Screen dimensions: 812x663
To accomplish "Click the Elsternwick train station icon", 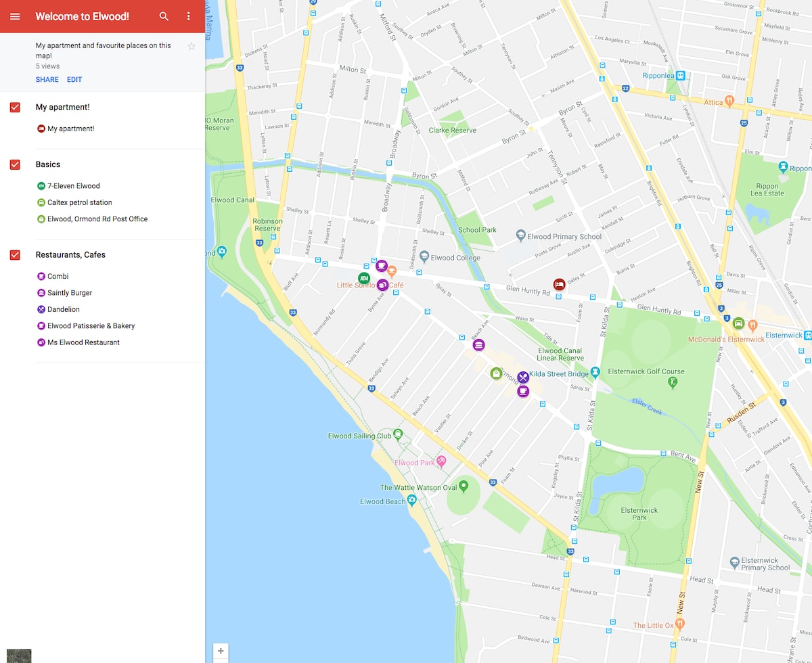I will [x=808, y=335].
